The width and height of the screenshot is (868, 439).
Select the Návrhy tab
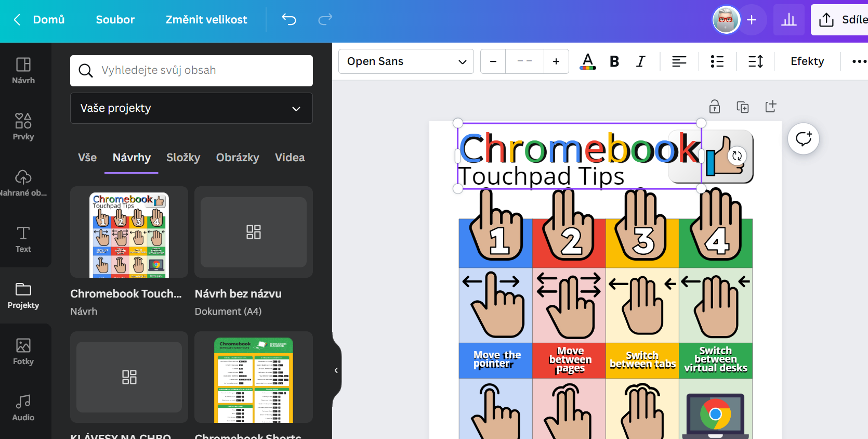(x=131, y=158)
